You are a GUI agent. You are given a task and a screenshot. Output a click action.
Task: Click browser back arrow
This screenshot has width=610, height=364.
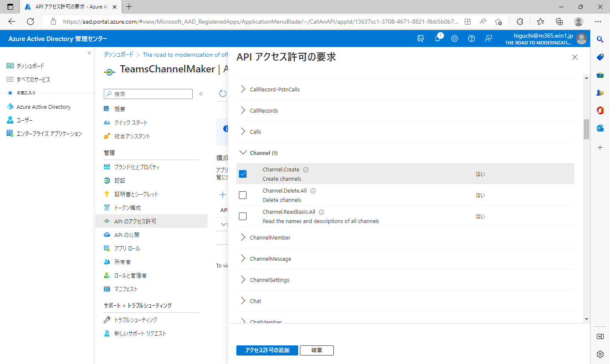(12, 22)
